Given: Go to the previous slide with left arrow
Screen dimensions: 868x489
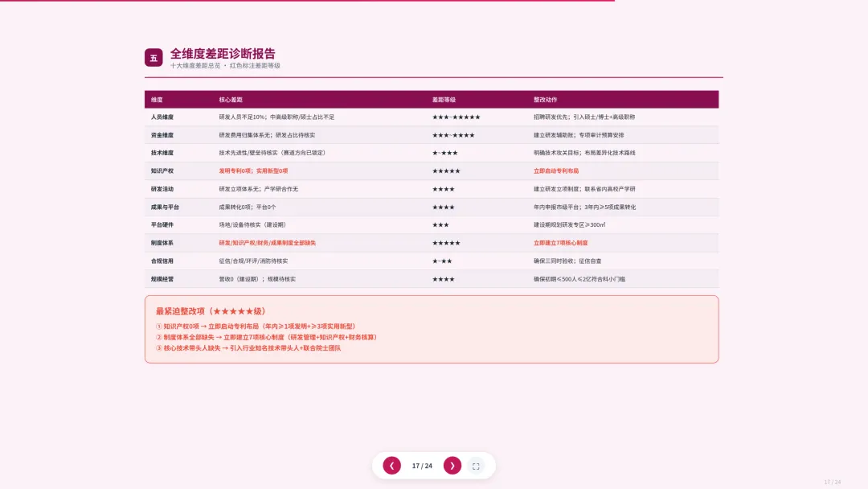Looking at the screenshot, I should click(392, 466).
